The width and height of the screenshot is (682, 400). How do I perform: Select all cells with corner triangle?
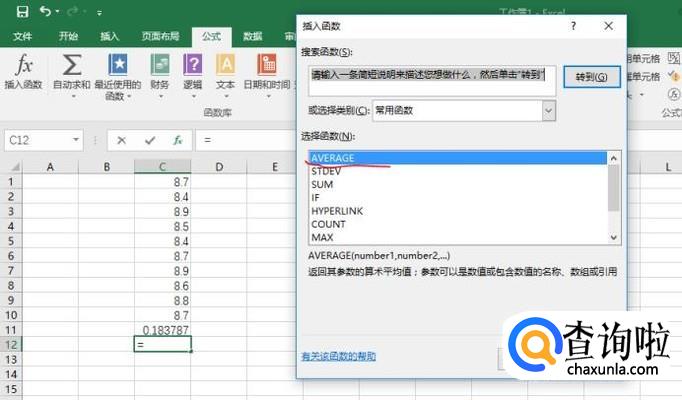coord(14,166)
